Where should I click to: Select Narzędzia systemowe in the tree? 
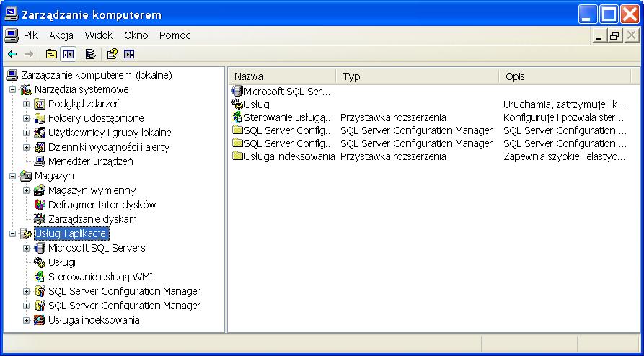tap(81, 89)
